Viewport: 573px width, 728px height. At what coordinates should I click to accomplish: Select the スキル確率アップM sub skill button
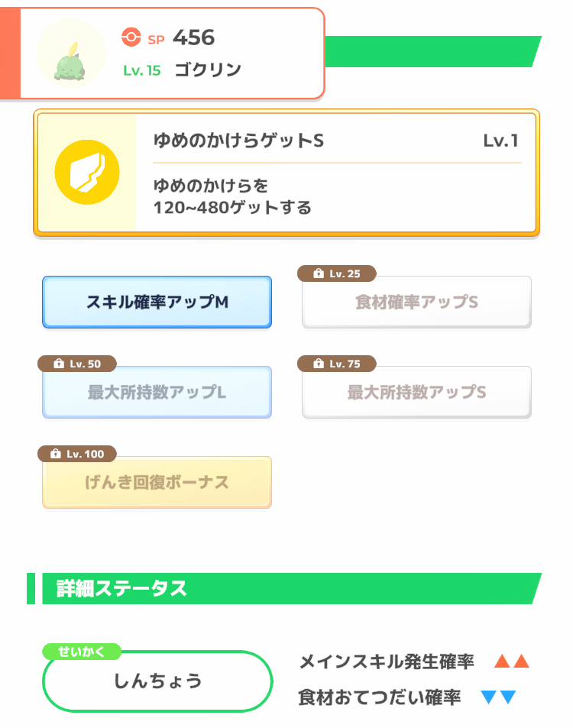157,302
